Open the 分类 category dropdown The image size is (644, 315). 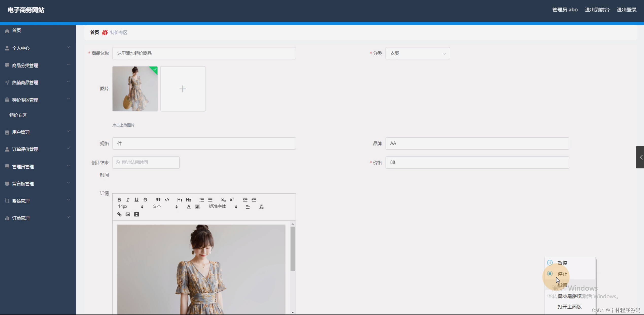point(417,53)
